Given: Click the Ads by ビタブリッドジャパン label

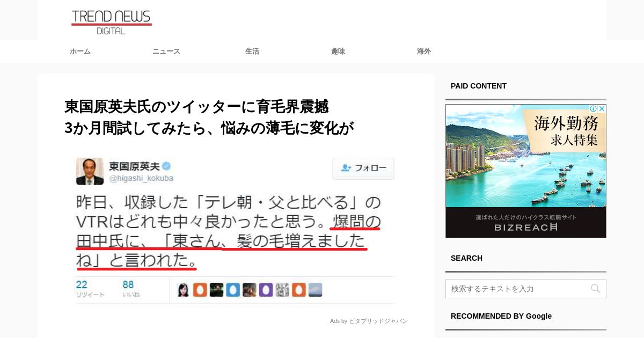Looking at the screenshot, I should (x=369, y=321).
